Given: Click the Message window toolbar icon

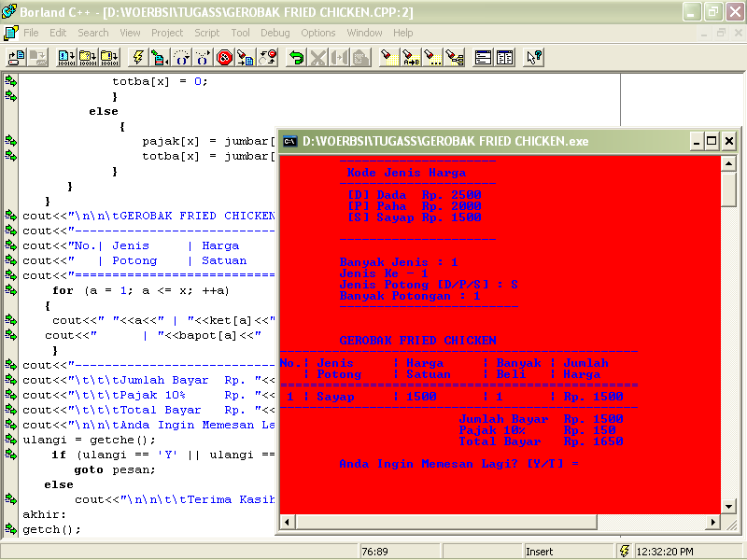Looking at the screenshot, I should tap(483, 58).
